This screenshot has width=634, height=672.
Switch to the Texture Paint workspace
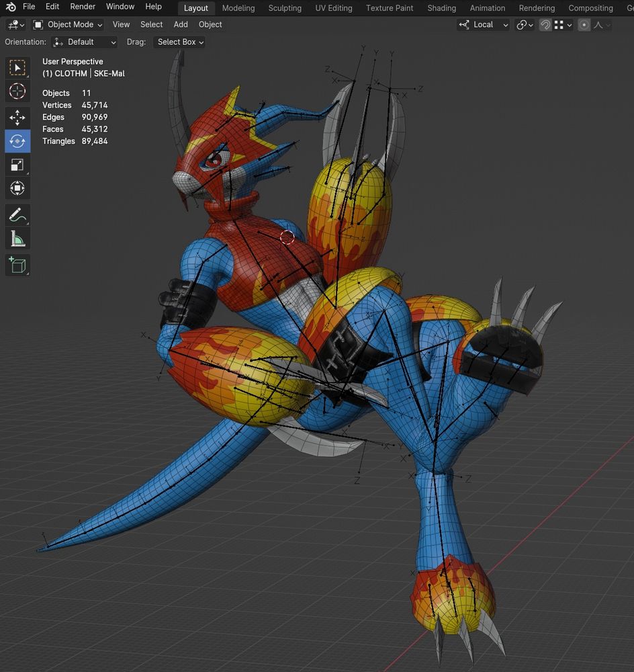tap(390, 8)
